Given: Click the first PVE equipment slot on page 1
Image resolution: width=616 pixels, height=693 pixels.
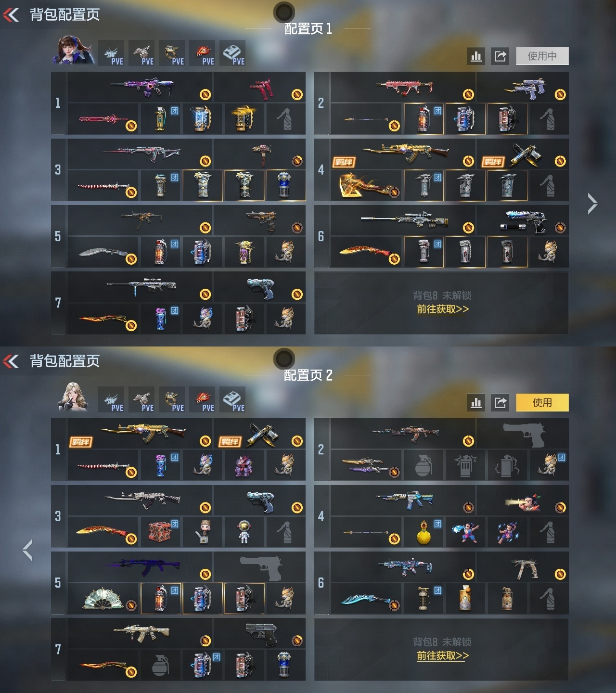Looking at the screenshot, I should click(111, 53).
